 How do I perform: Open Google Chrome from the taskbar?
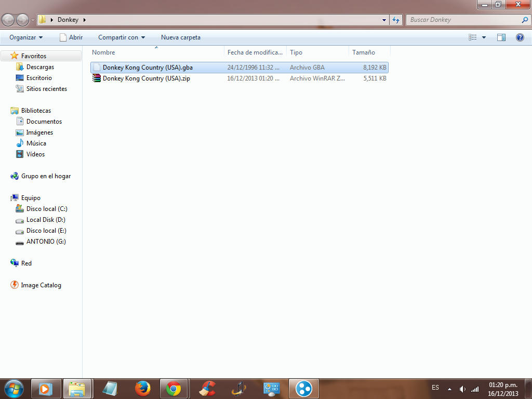pyautogui.click(x=174, y=389)
